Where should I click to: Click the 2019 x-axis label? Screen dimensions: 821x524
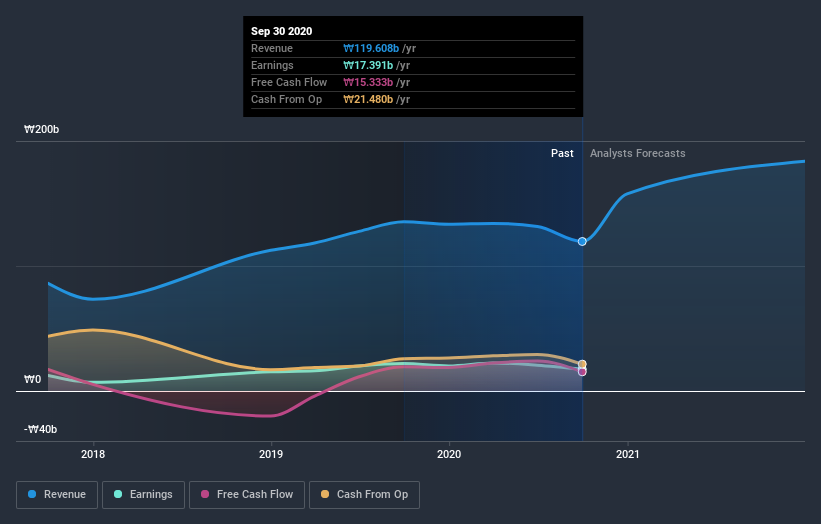271,454
